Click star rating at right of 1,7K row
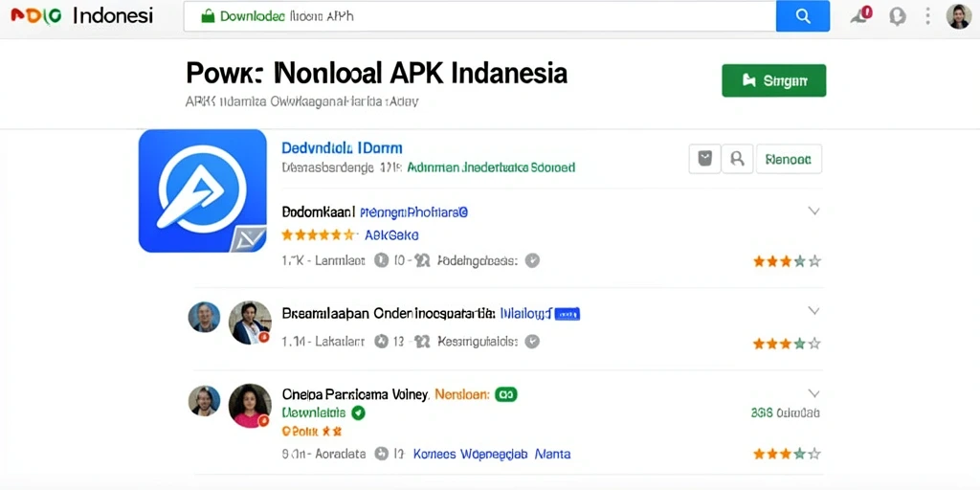The width and height of the screenshot is (980, 490). (787, 261)
